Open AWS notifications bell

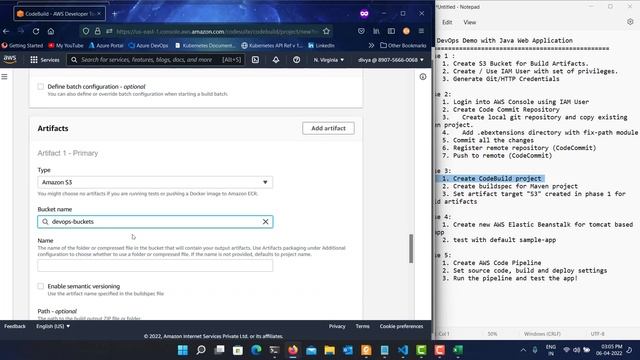276,60
